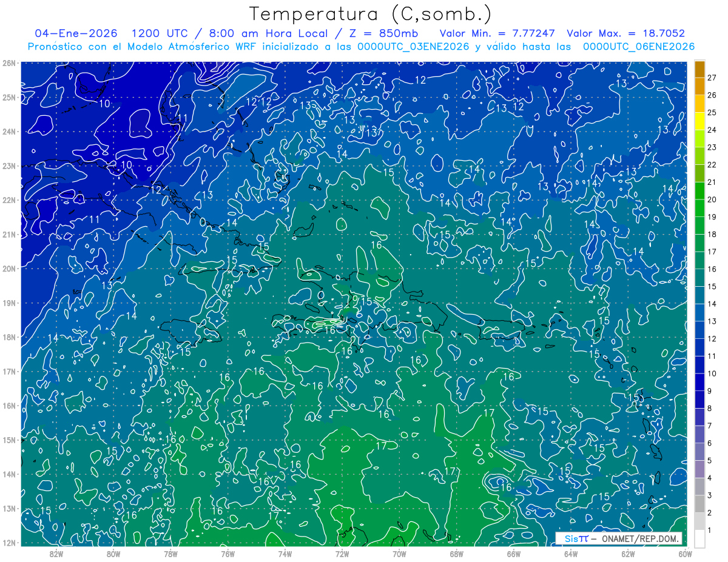Click the '74W' longitude axis label
728x562 pixels.
[x=285, y=553]
